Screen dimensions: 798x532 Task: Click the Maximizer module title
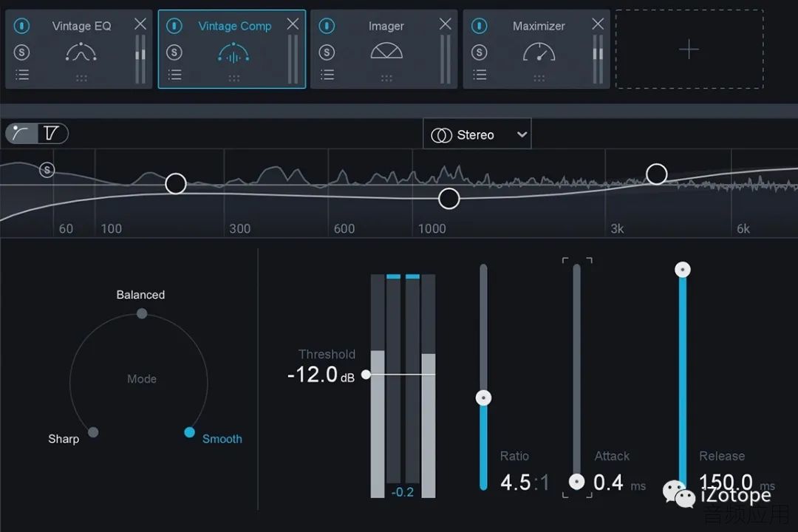[x=539, y=26]
